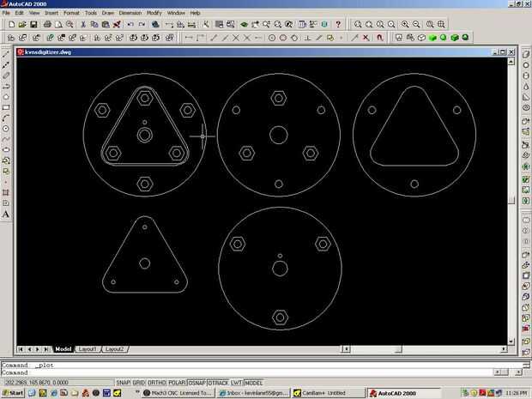This screenshot has height=399, width=532.
Task: Click horizontal scrollbar right arrow
Action: coord(504,348)
